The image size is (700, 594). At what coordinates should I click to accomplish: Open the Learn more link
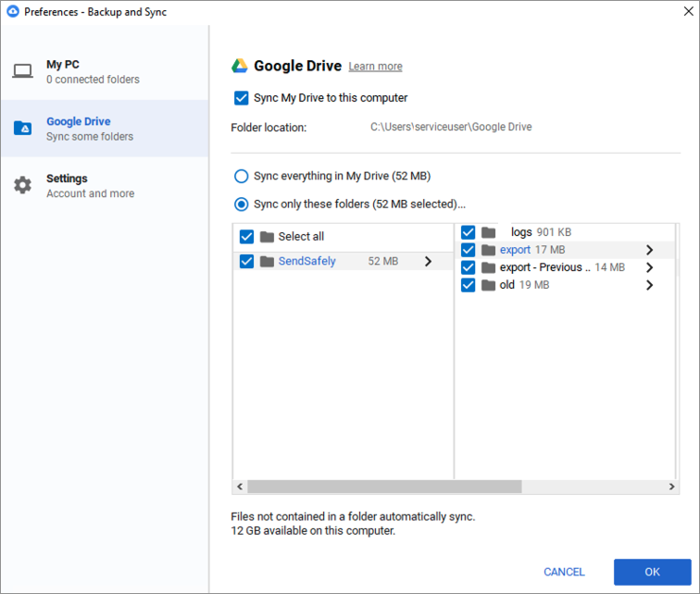click(x=375, y=67)
